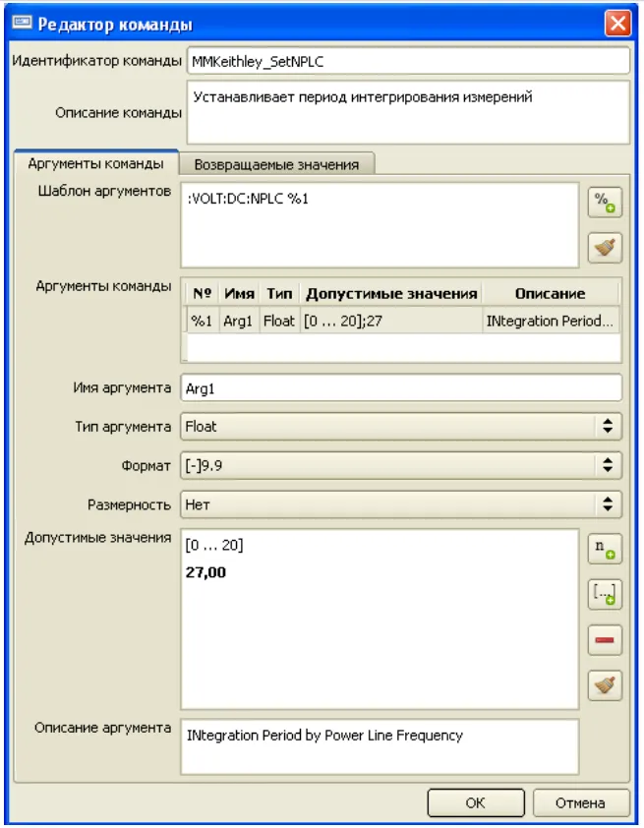The width and height of the screenshot is (644, 828).
Task: Cancel with the Отмена button
Action: tap(580, 802)
